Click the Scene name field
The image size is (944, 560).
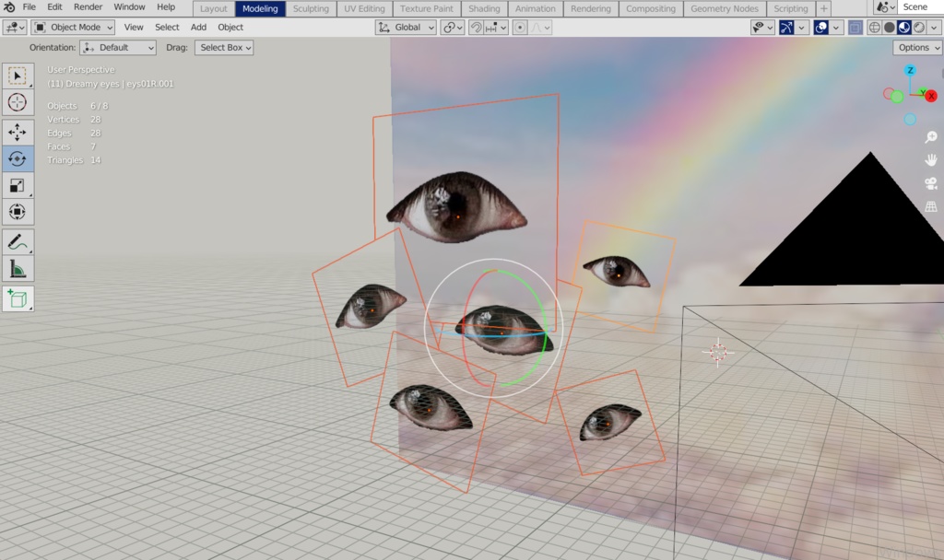click(920, 7)
